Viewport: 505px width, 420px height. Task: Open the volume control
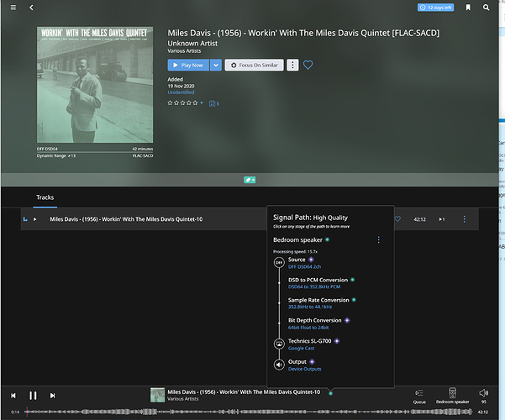click(484, 396)
